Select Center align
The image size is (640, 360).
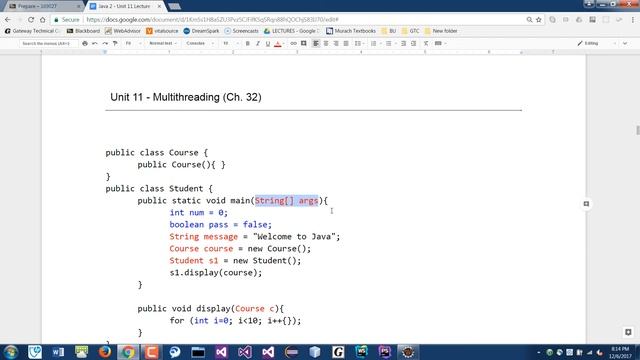pos(326,43)
